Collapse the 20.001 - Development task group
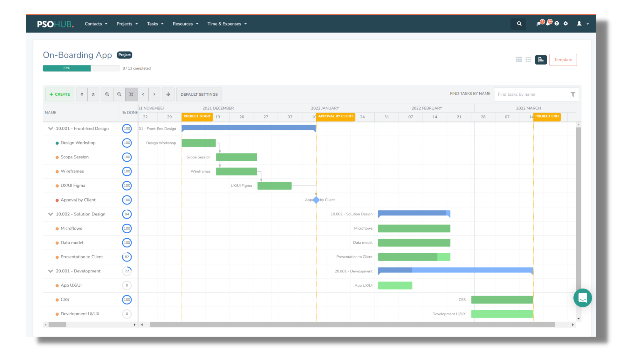Image resolution: width=644 pixels, height=364 pixels. click(x=50, y=271)
